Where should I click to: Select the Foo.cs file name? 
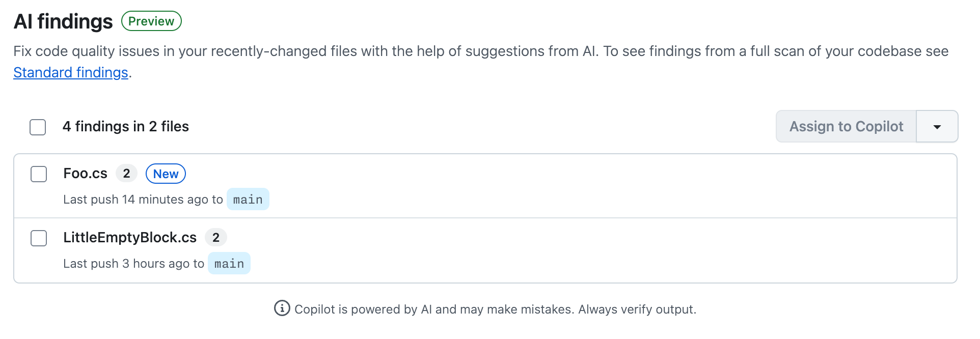coord(85,174)
